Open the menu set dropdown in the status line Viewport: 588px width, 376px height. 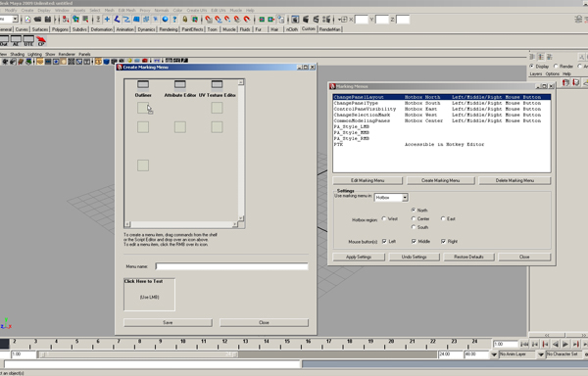(x=15, y=20)
